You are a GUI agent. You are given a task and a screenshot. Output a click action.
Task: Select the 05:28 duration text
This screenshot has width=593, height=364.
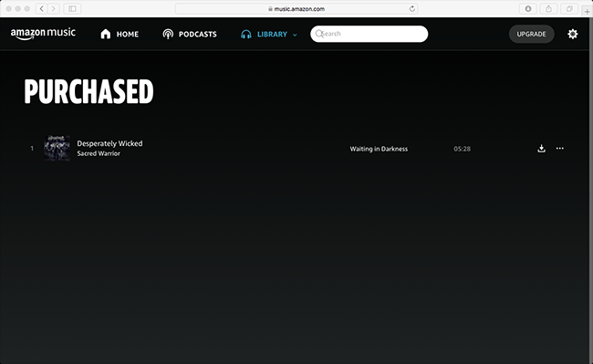(x=463, y=149)
